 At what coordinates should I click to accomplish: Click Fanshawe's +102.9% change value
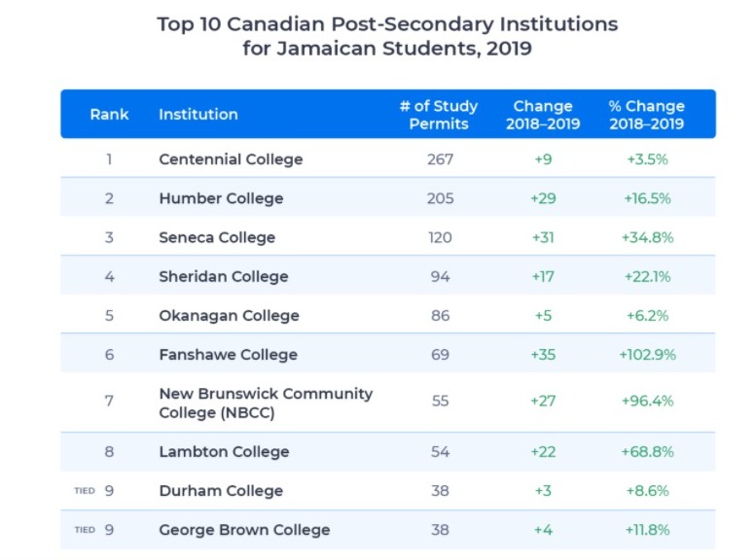[647, 354]
